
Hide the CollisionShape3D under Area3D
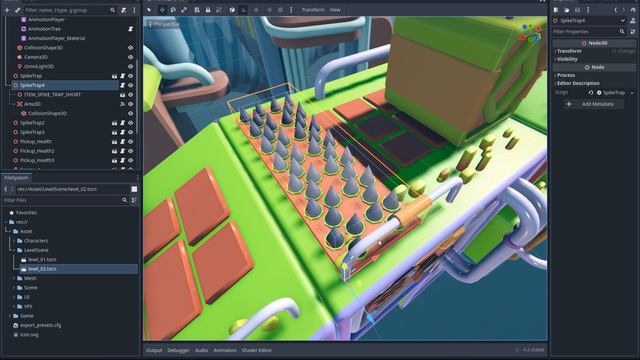pos(131,113)
